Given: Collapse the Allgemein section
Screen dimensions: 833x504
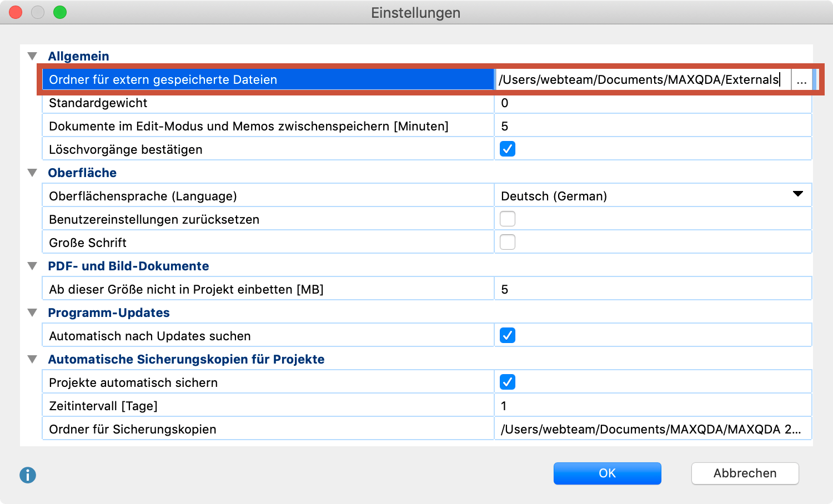Looking at the screenshot, I should pyautogui.click(x=32, y=56).
